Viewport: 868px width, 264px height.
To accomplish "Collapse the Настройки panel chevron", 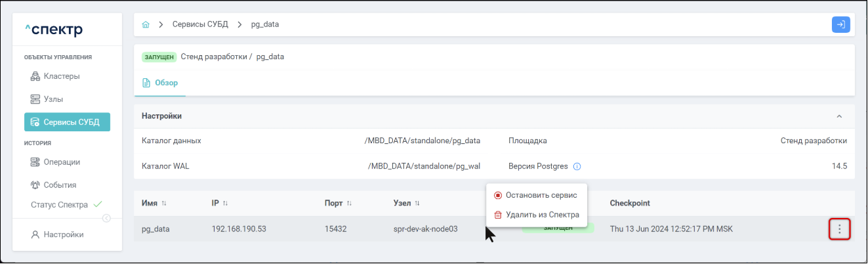I will coord(839,116).
